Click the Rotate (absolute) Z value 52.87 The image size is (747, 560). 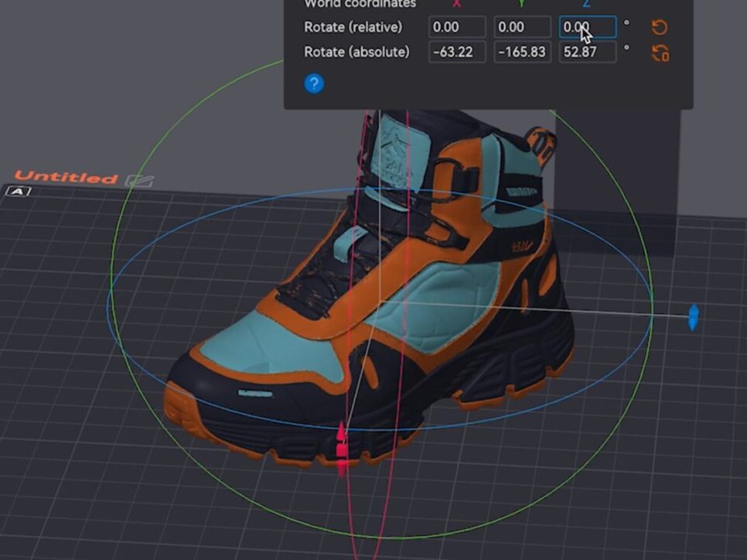[x=587, y=52]
